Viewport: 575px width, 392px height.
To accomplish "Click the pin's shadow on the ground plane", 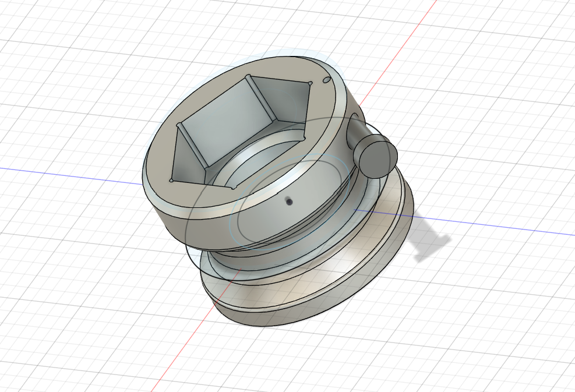I will pyautogui.click(x=430, y=243).
